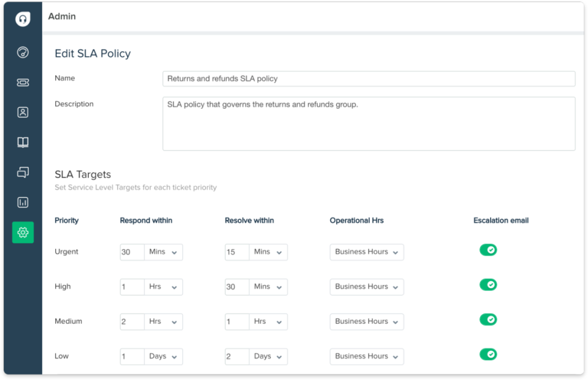The image size is (588, 380).
Task: Open the Freshdesk home via headset icon
Action: pos(22,19)
